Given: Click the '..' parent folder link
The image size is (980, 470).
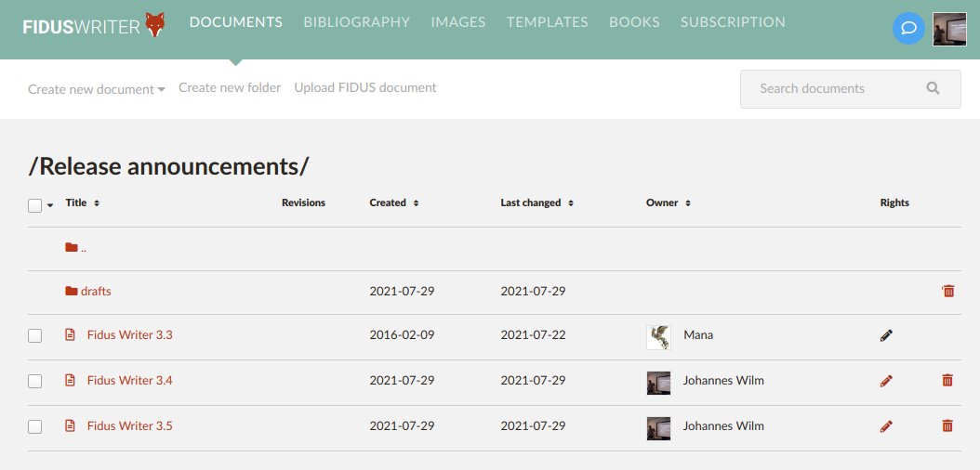Looking at the screenshot, I should 84,248.
